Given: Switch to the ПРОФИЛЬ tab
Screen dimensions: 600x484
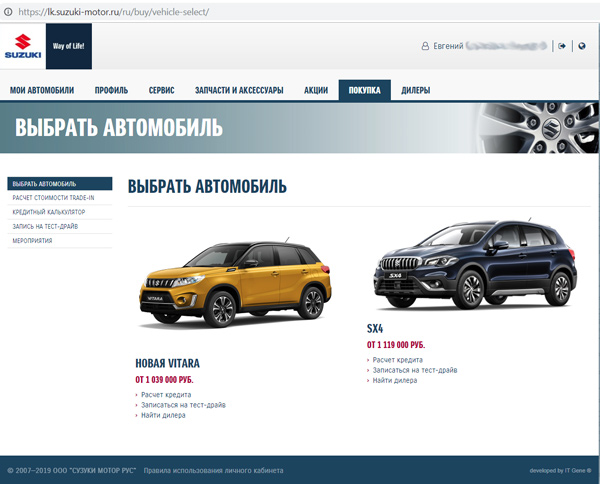Looking at the screenshot, I should pos(111,91).
